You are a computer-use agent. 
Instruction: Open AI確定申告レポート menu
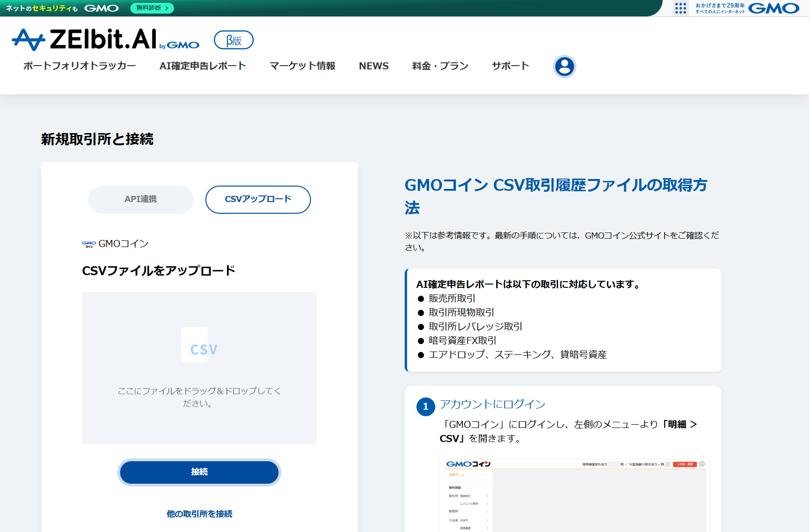(203, 66)
